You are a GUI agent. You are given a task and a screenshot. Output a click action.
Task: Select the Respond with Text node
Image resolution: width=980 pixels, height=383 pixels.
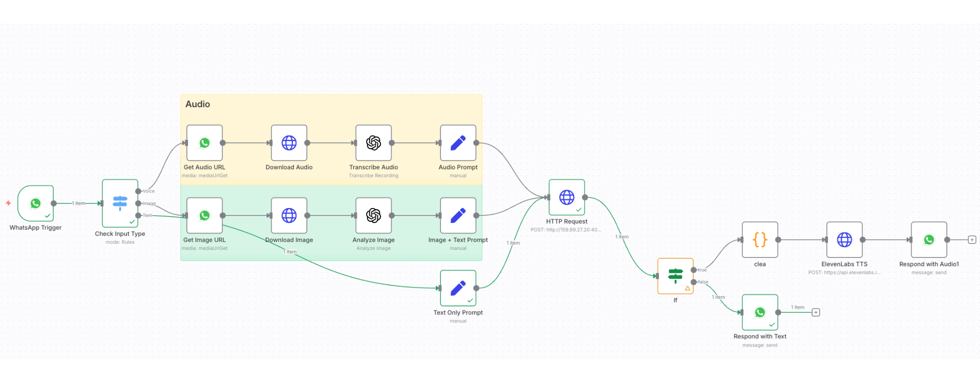[x=760, y=312]
